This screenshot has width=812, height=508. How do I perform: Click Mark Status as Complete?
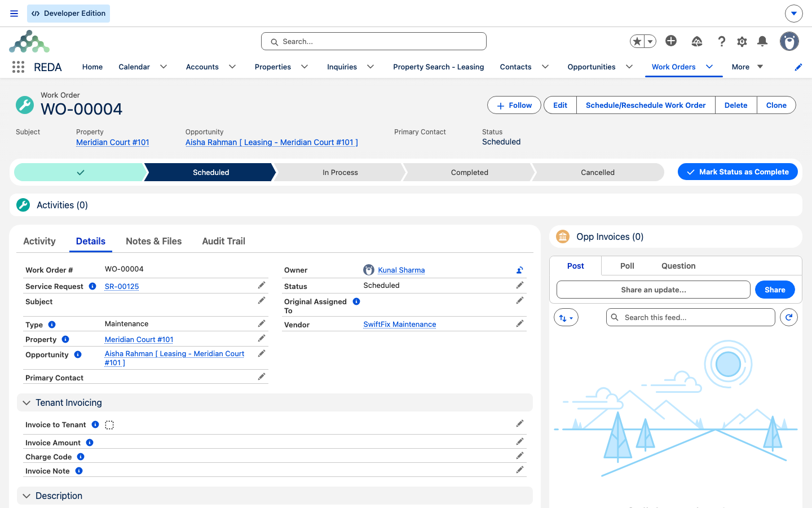coord(738,172)
